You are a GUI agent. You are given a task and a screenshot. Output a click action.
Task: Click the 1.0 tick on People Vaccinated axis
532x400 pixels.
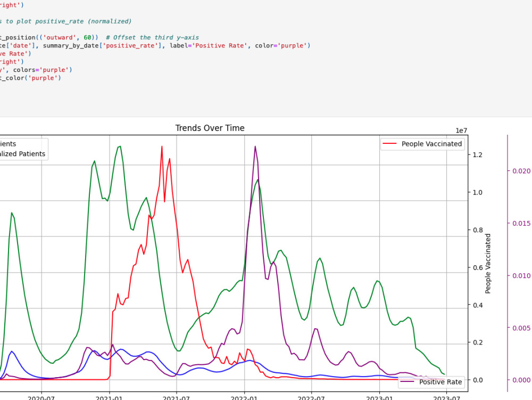point(478,192)
